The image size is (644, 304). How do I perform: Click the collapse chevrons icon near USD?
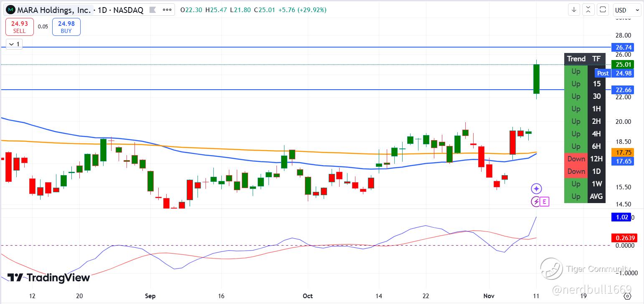588,10
